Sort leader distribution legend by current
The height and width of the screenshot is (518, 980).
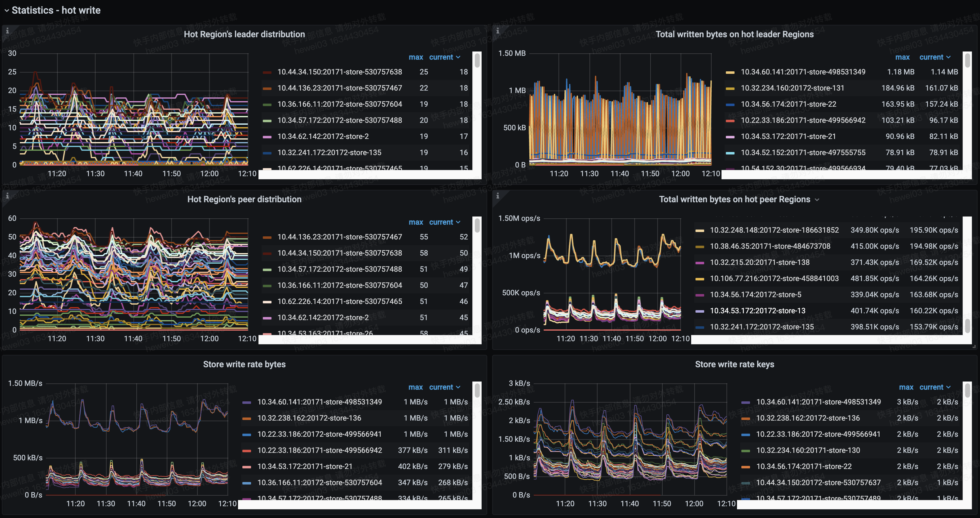coord(441,57)
